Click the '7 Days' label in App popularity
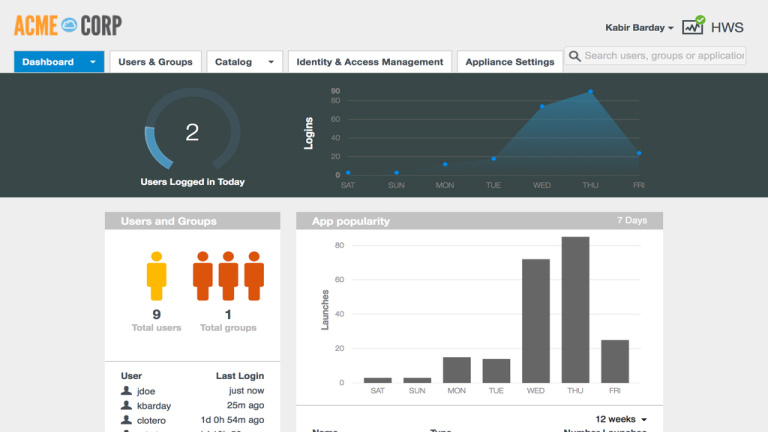This screenshot has height=432, width=768. click(x=632, y=220)
